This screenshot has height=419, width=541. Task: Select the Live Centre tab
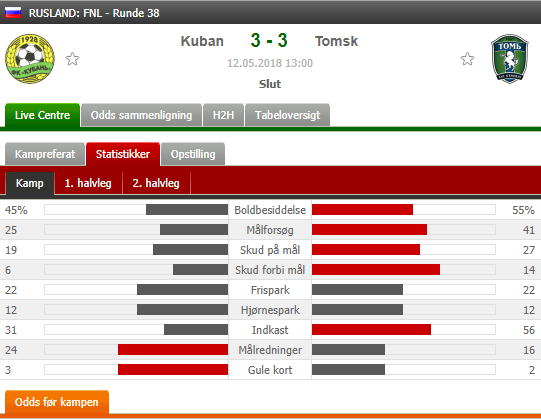42,115
